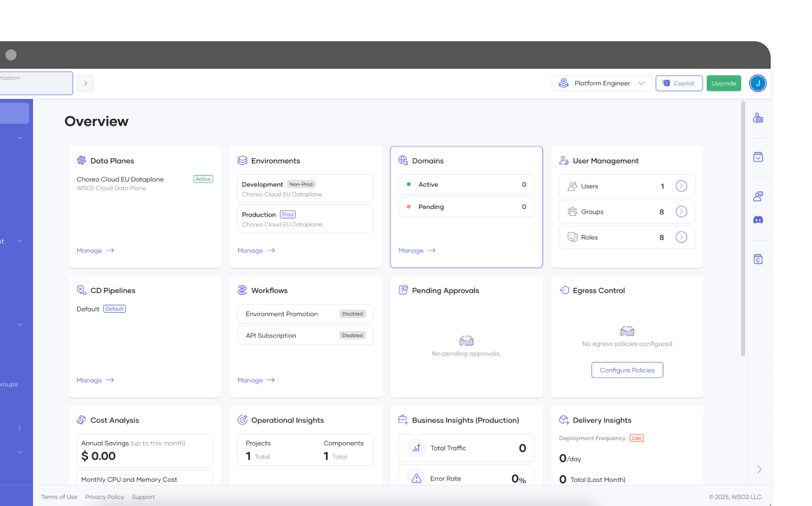
Task: Expand the right sidebar panel chevron
Action: tap(759, 470)
